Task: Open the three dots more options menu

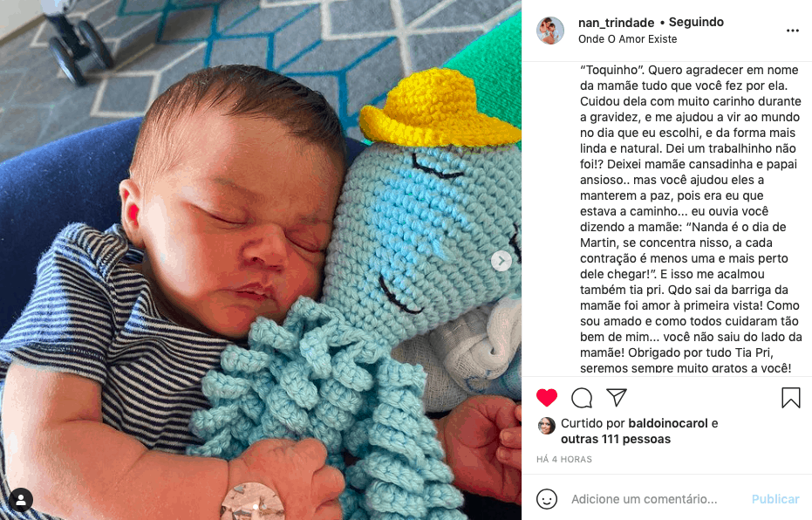Action: [x=792, y=31]
